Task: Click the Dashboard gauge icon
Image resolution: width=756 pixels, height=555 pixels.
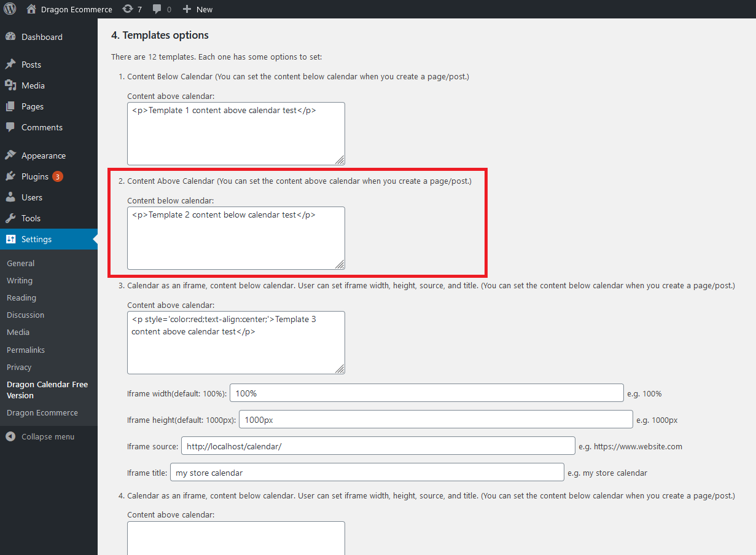Action: [10, 37]
